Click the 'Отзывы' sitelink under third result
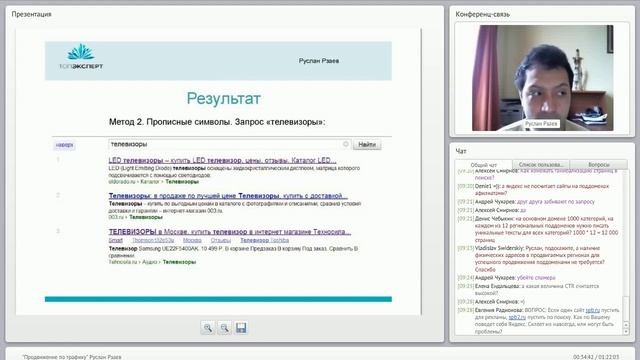Screen dimensions: 640x360 tap(220, 240)
